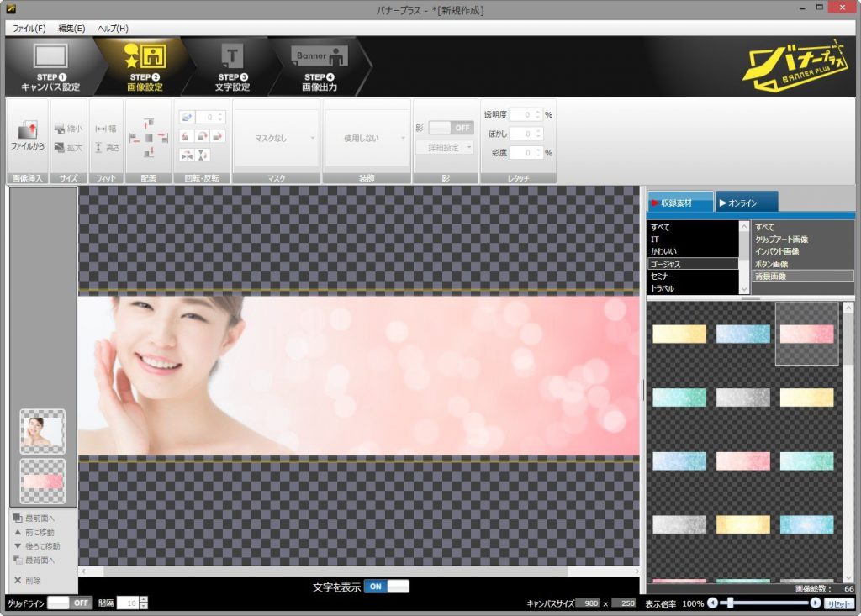Rotate image left 90 degrees icon

pos(187,136)
